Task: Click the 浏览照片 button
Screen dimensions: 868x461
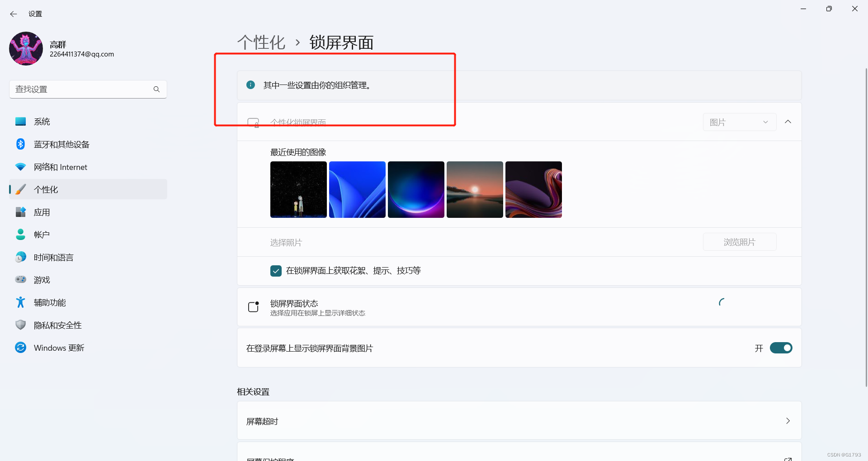Action: coord(740,242)
